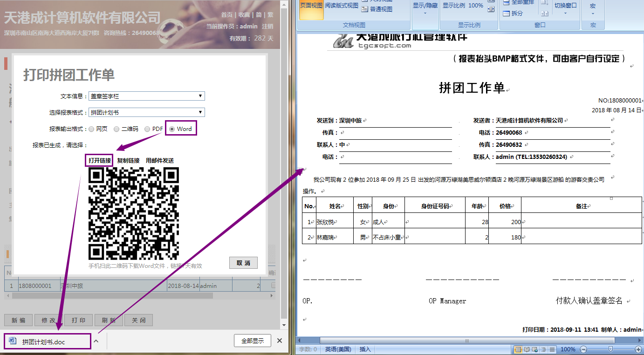Click the 用邮件发送 link

point(160,161)
